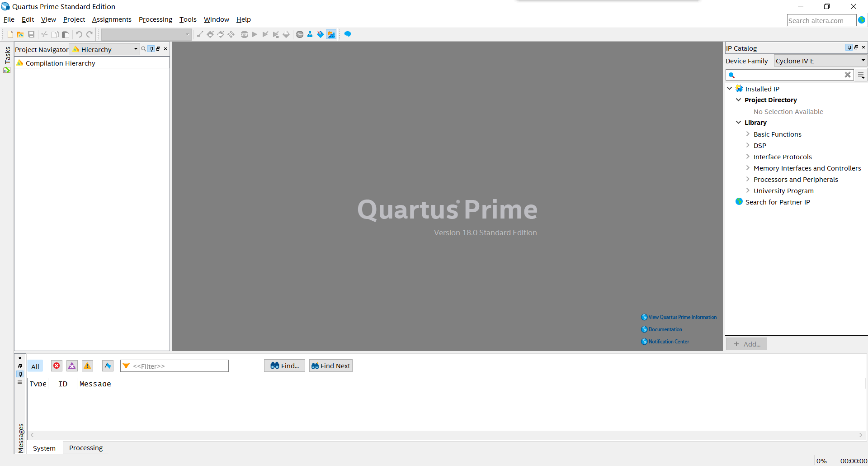Click the Undo toolbar icon
This screenshot has height=466, width=868.
79,34
